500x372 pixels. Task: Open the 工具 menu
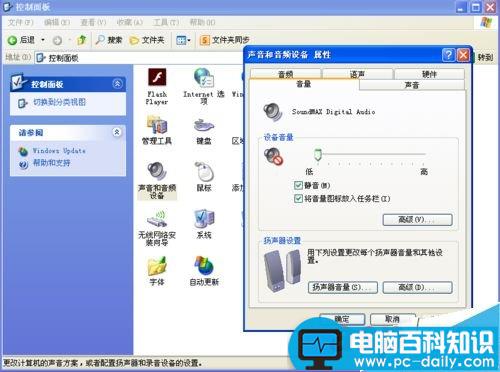click(166, 22)
